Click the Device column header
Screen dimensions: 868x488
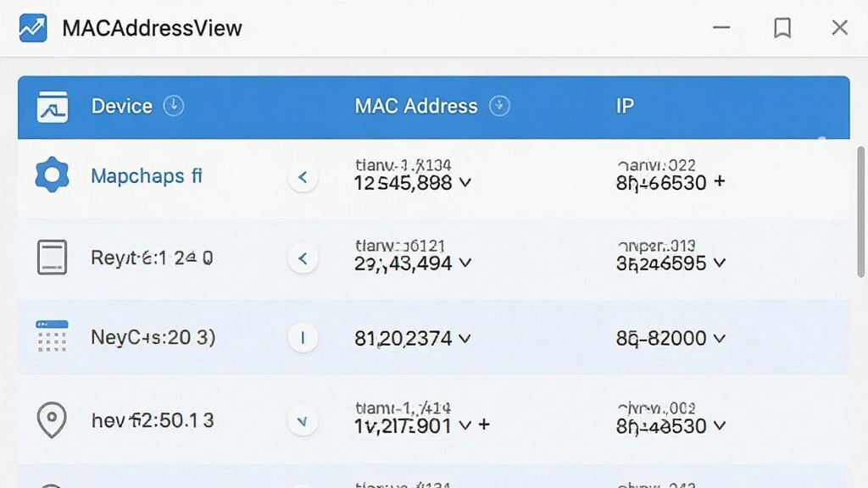click(122, 106)
